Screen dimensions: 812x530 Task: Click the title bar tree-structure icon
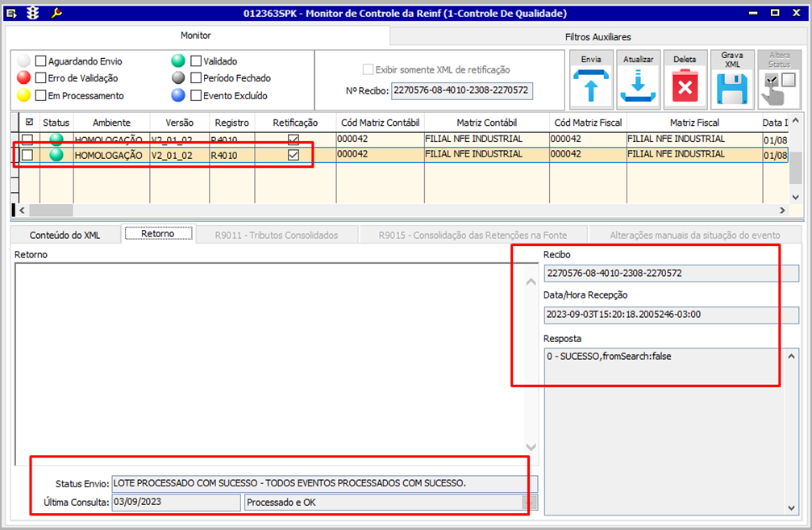pyautogui.click(x=32, y=13)
